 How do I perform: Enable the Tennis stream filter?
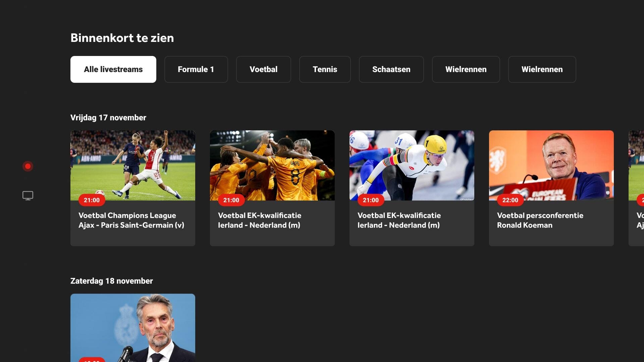coord(324,69)
